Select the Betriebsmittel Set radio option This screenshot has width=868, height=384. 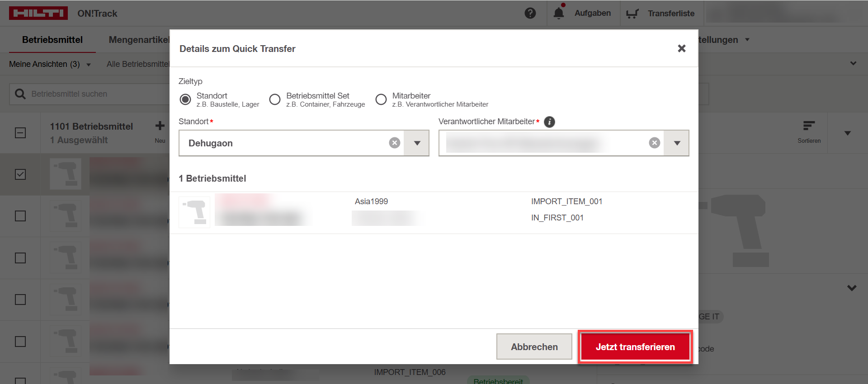(x=275, y=99)
